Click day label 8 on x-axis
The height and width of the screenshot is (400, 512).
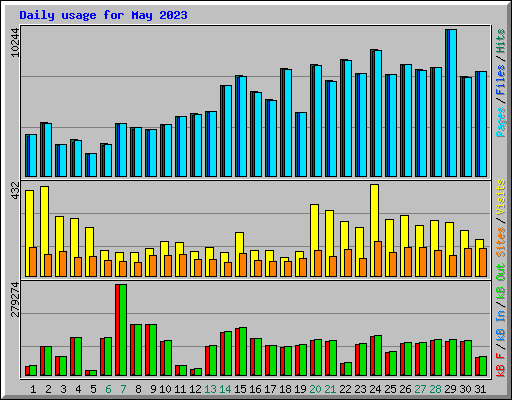tap(138, 389)
